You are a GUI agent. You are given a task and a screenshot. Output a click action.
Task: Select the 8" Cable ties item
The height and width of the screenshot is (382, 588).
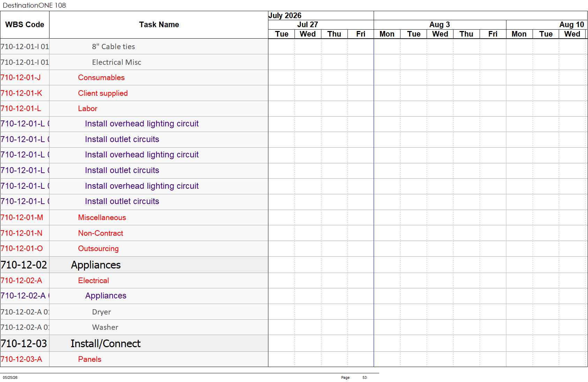(113, 47)
